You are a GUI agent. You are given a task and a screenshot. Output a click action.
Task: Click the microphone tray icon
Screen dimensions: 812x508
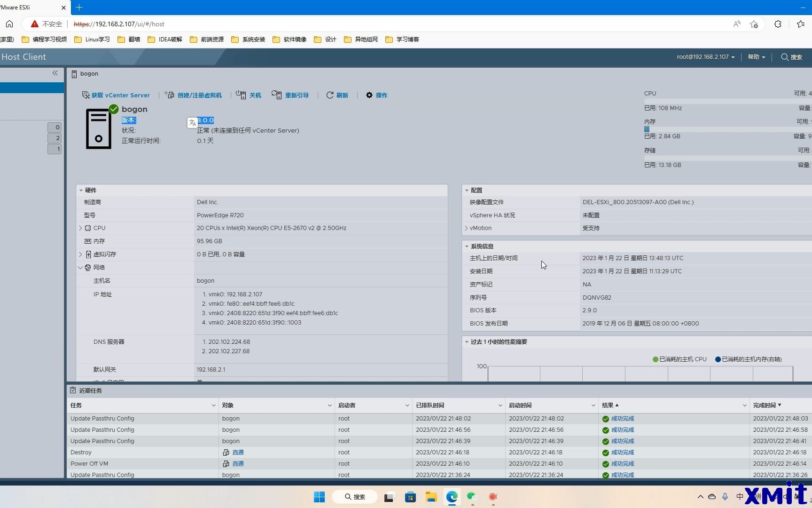tap(725, 497)
